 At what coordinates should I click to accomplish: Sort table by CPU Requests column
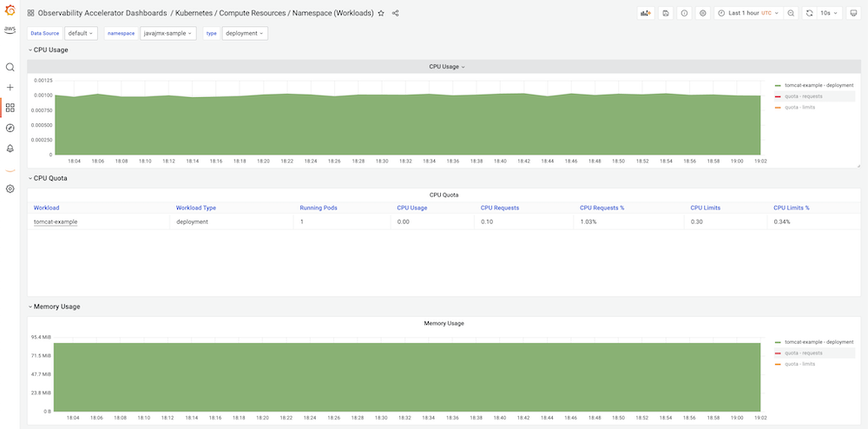[500, 208]
